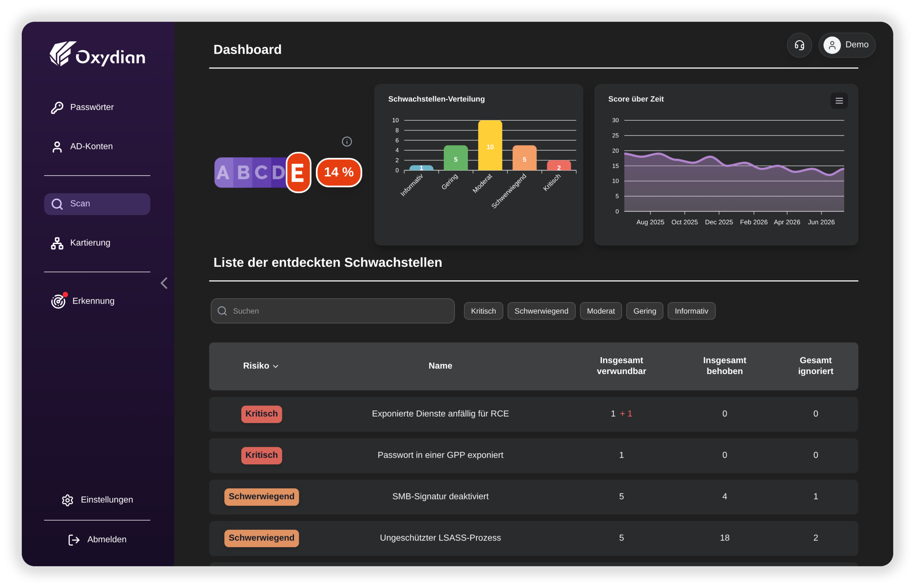
Task: Click the green Gering bar in the chart
Action: (x=455, y=158)
